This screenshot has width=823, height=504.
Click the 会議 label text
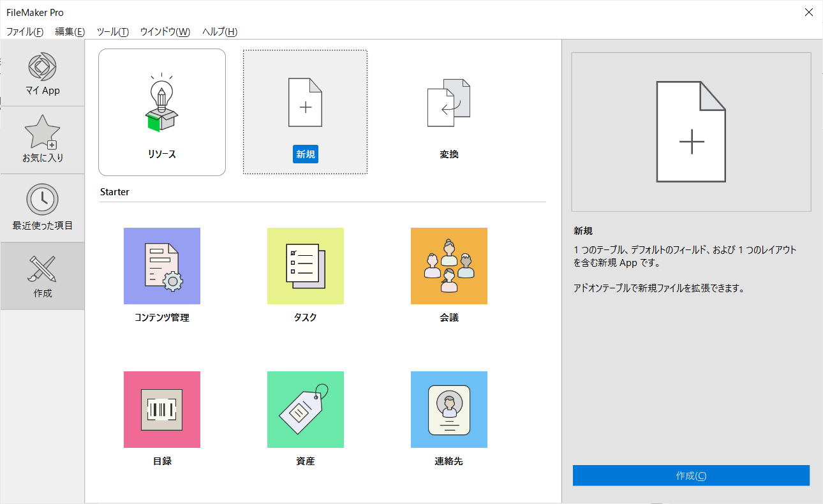point(449,317)
